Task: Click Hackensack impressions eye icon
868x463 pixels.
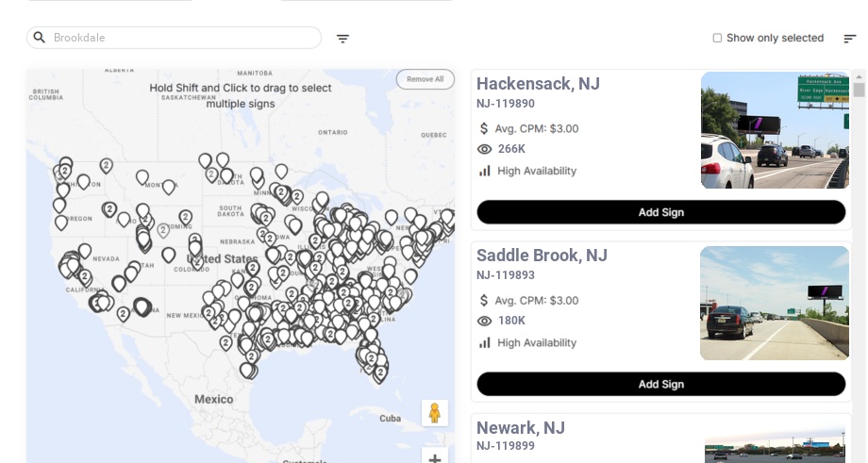Action: [x=485, y=149]
